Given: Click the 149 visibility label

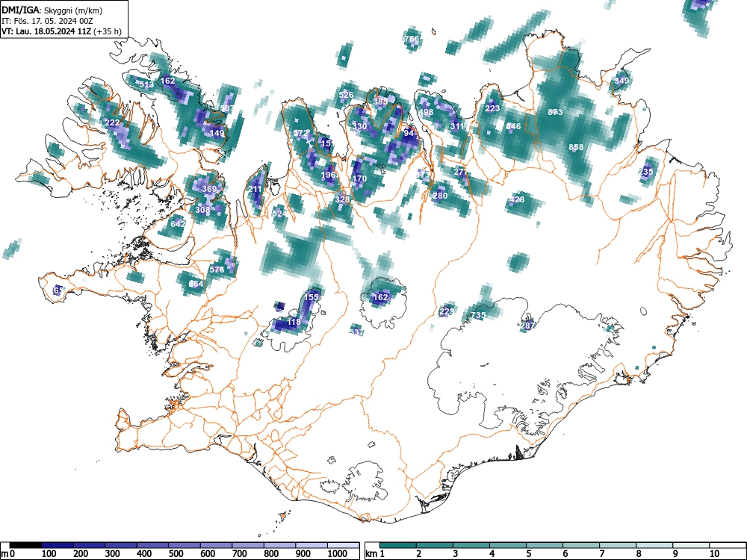Looking at the screenshot, I should click(x=217, y=133).
